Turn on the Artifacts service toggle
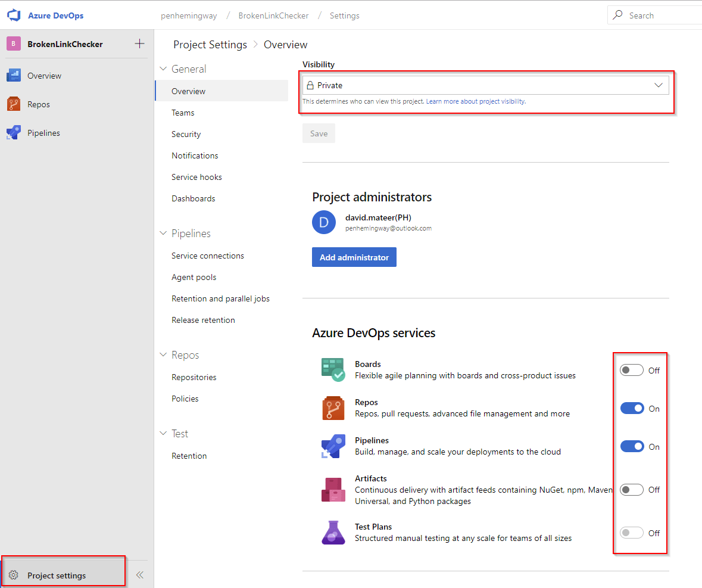Viewport: 702px width, 588px height. pyautogui.click(x=632, y=490)
